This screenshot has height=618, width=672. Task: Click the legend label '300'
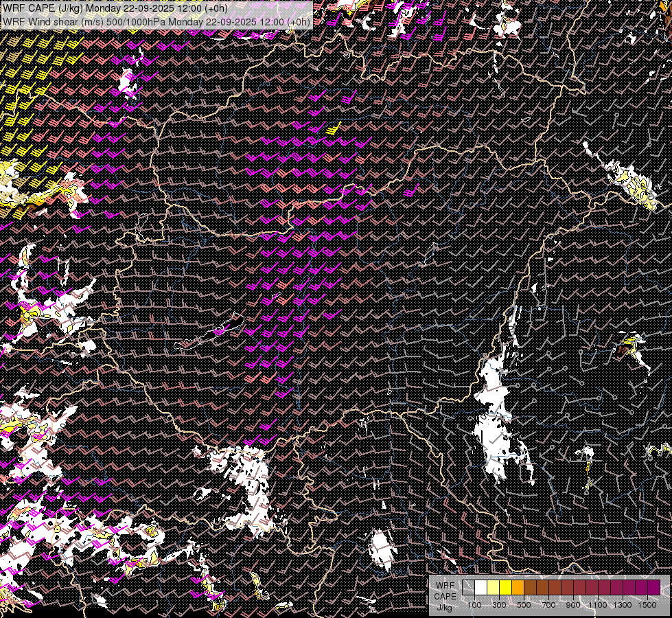click(x=499, y=605)
